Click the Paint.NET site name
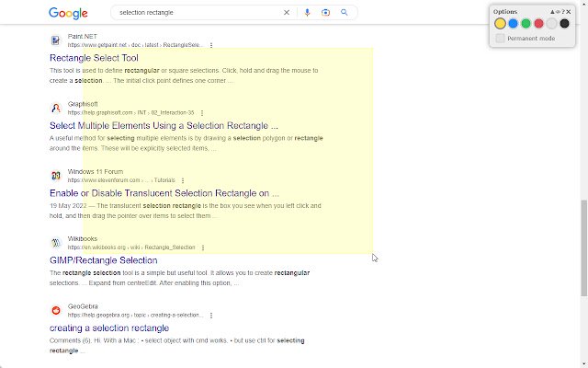 (x=83, y=37)
